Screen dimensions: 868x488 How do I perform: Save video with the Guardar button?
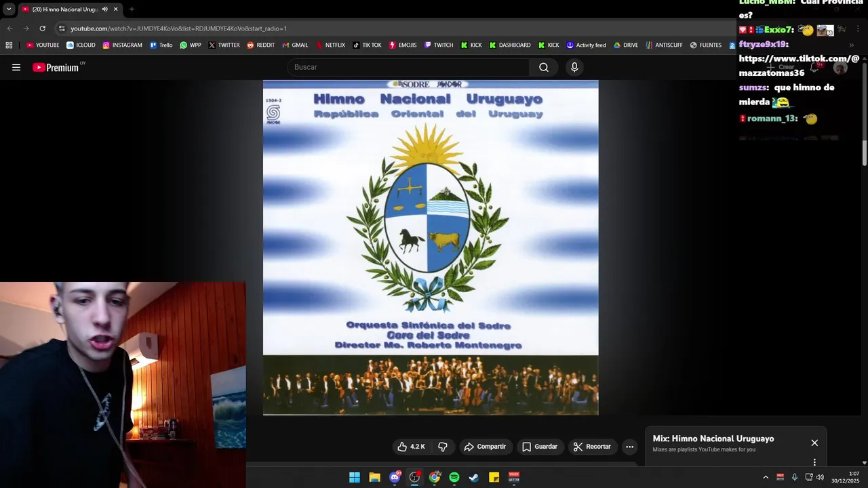[x=540, y=447]
